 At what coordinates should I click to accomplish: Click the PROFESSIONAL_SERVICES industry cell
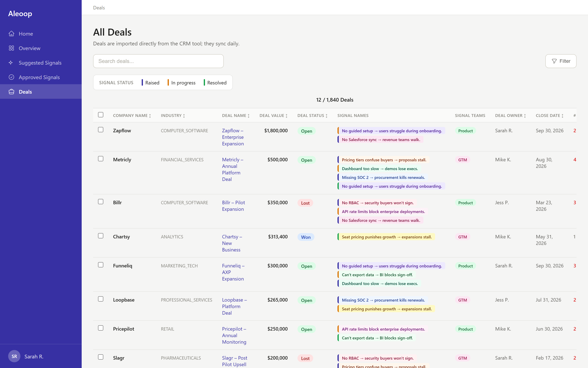[186, 300]
